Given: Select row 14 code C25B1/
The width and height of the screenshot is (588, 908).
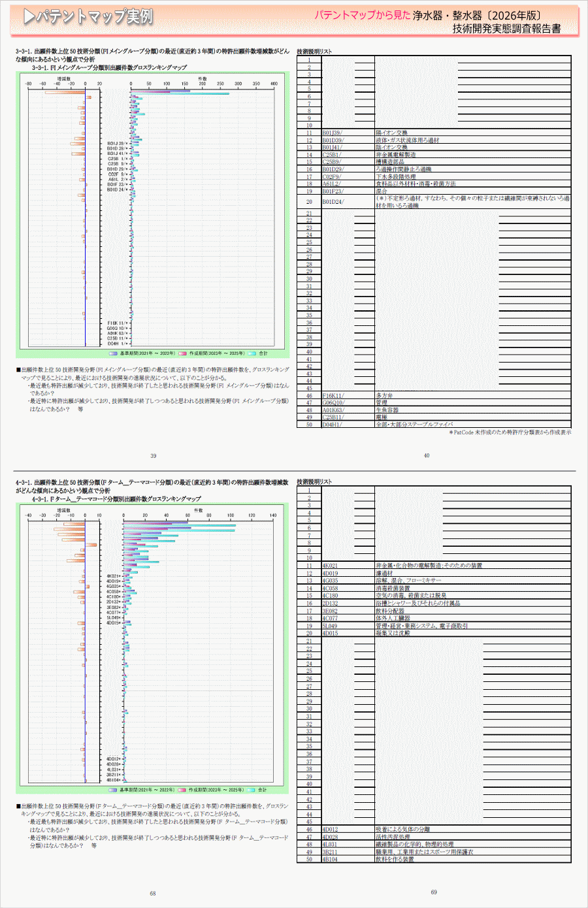Looking at the screenshot, I should pyautogui.click(x=331, y=155).
